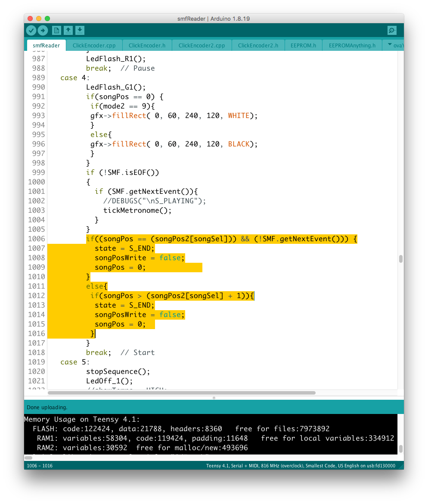
Task: Click the divider handle above the console
Action: coord(214,398)
